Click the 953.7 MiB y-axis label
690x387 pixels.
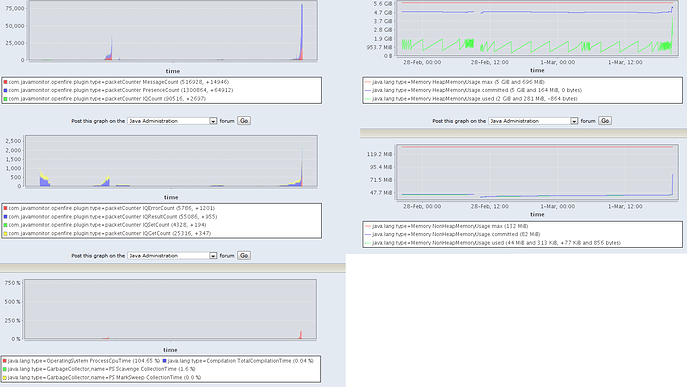[379, 47]
